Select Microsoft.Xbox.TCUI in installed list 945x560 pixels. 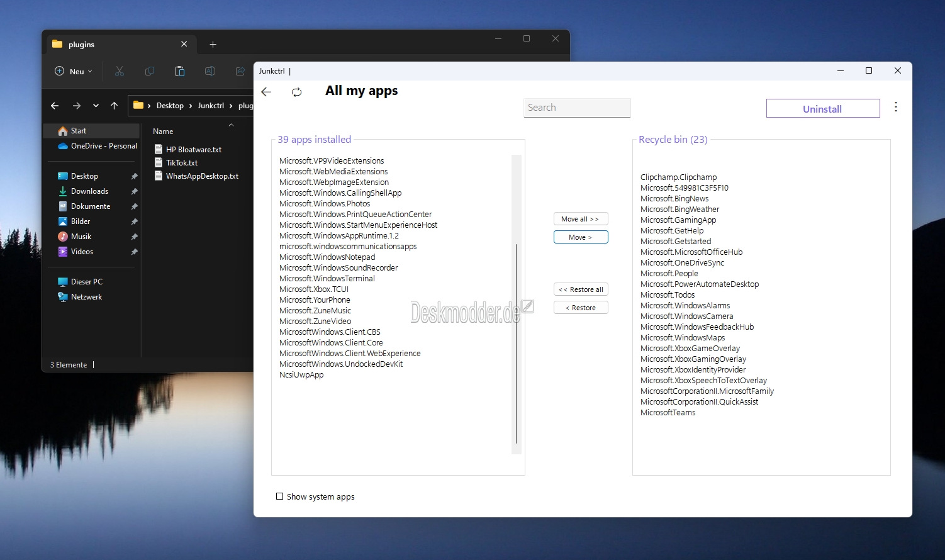click(314, 289)
